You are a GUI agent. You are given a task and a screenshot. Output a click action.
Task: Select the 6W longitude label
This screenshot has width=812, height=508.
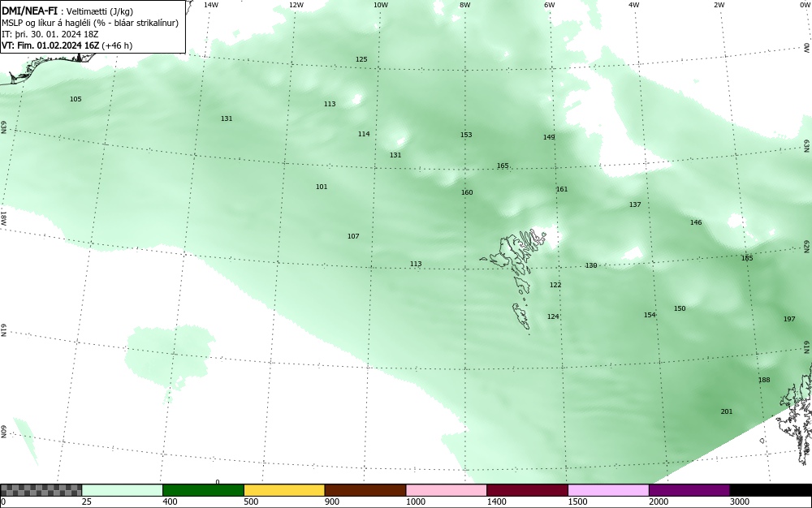pyautogui.click(x=550, y=5)
